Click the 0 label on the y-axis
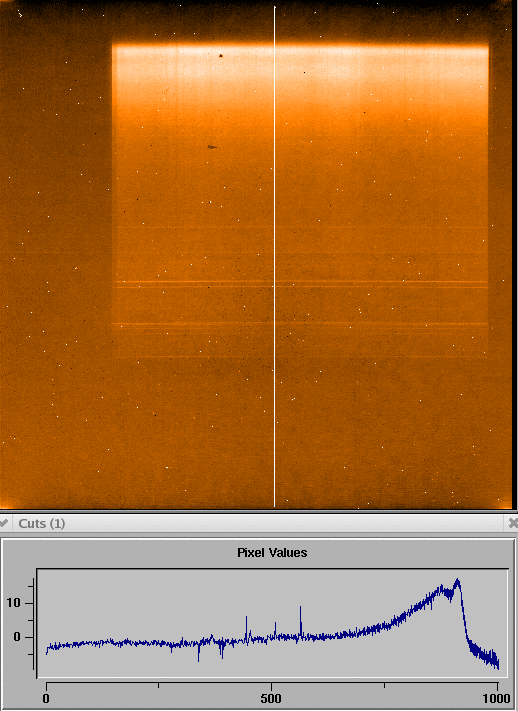 point(17,637)
